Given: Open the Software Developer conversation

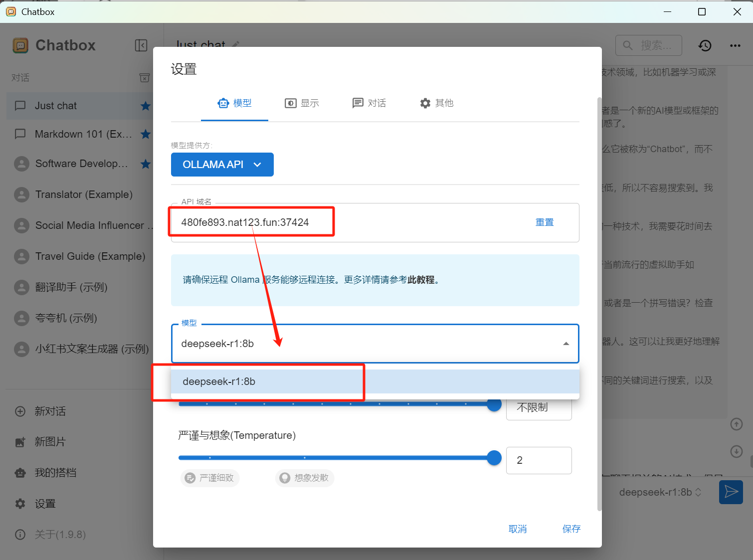Looking at the screenshot, I should coord(80,164).
